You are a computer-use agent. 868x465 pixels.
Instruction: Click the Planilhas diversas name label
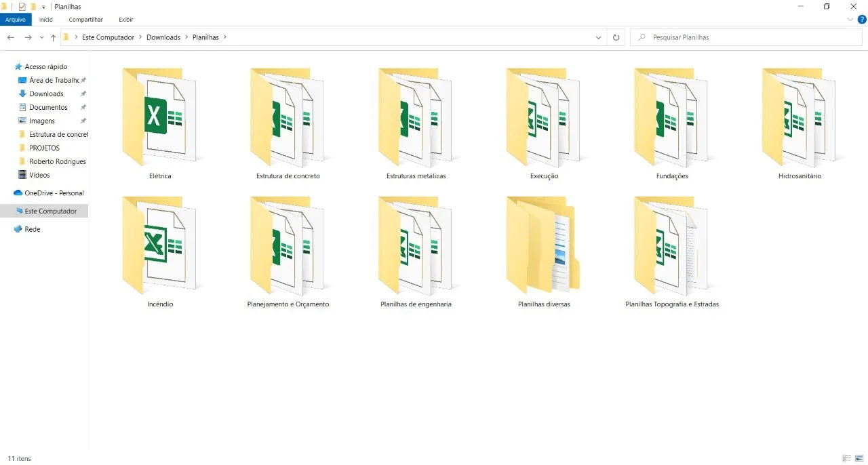pyautogui.click(x=544, y=304)
